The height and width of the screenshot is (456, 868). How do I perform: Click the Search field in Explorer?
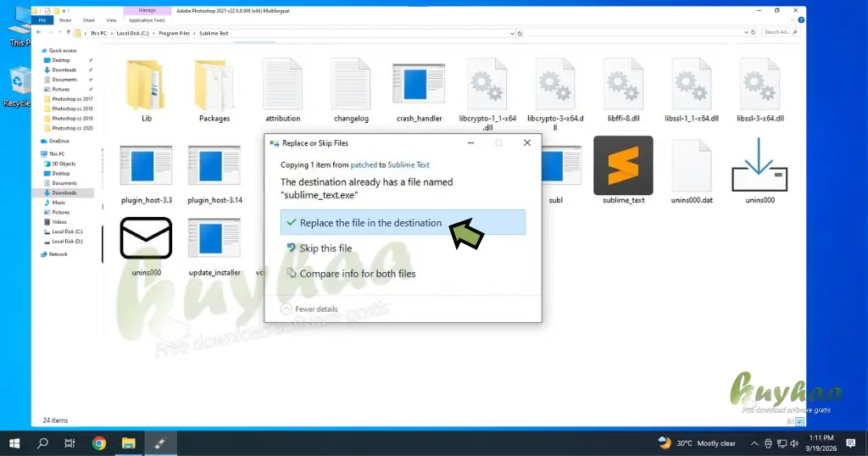(779, 32)
